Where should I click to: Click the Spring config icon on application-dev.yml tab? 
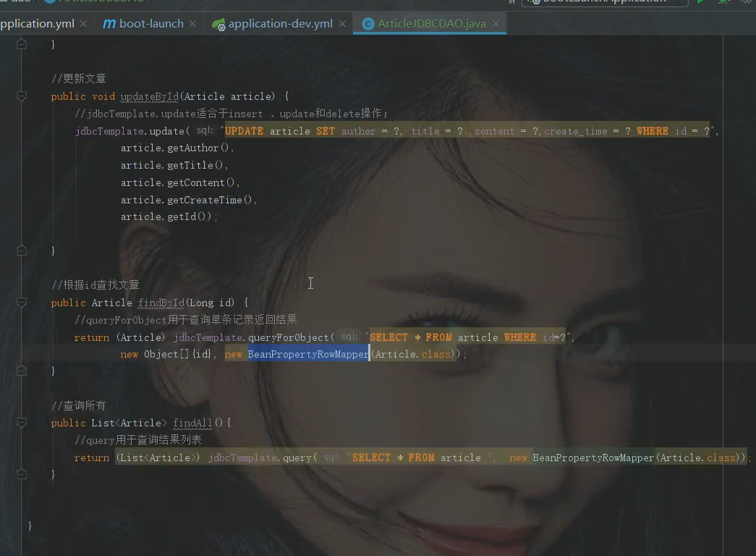(218, 24)
